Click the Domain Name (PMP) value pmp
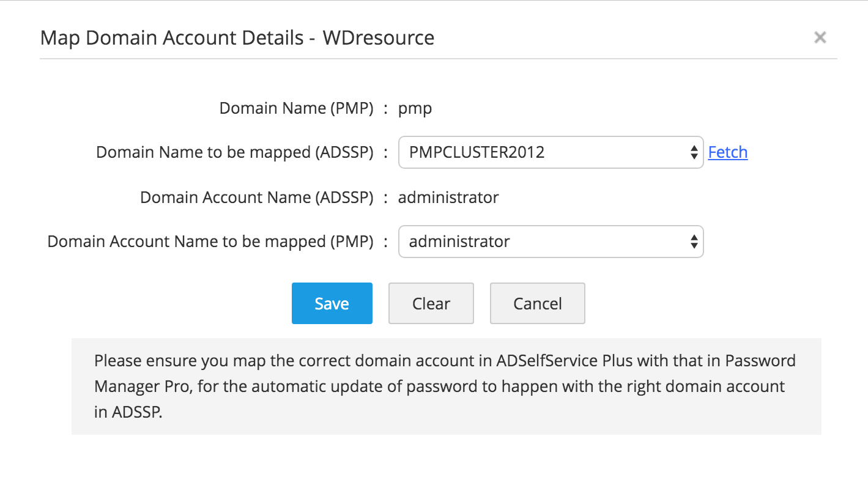Screen dimensions: 868x477 [415, 108]
